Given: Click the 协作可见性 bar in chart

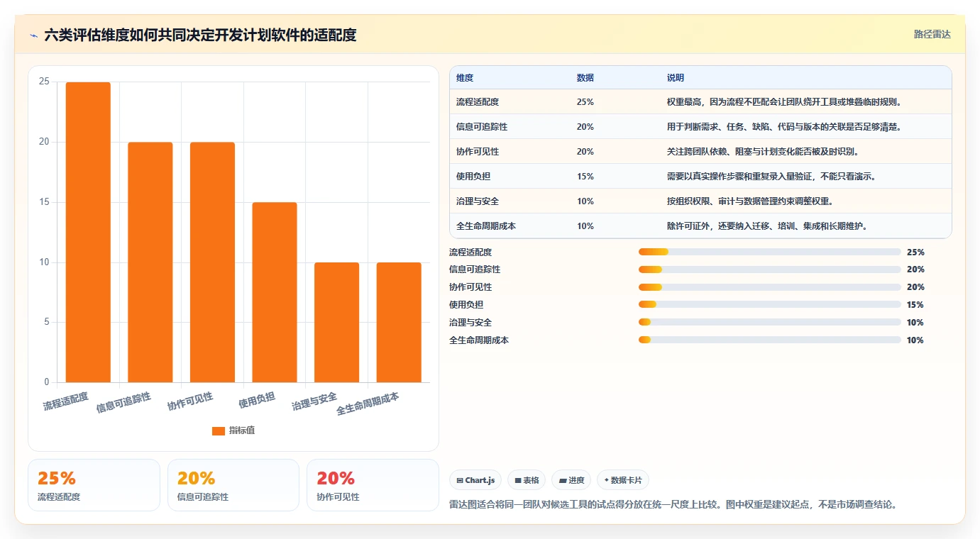Looking at the screenshot, I should coord(212,262).
